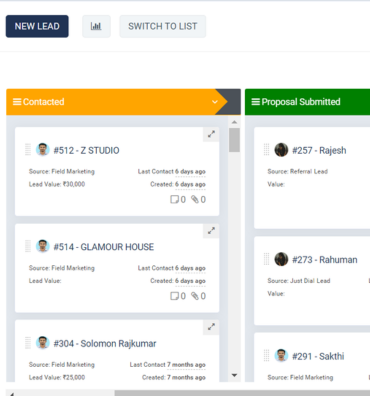Click the horizontal scrollbar at bottom
This screenshot has height=401, width=370.
242,393
